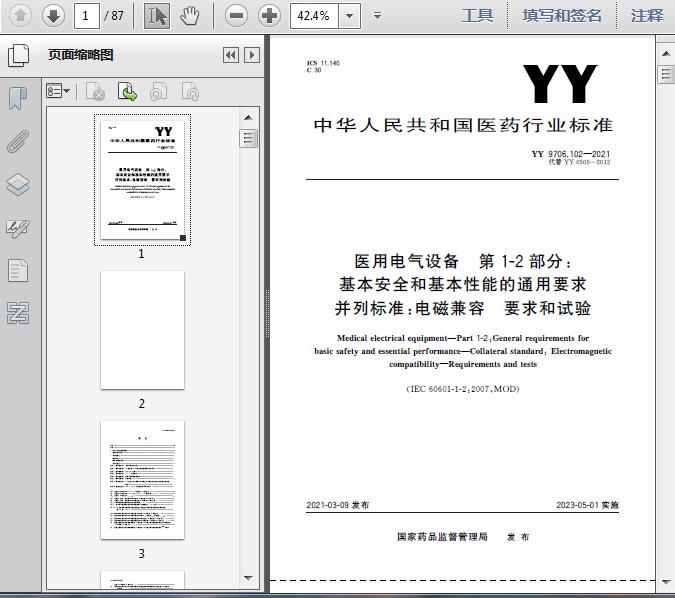Open the 注释 (Comments) pane
The height and width of the screenshot is (598, 675).
tap(647, 15)
